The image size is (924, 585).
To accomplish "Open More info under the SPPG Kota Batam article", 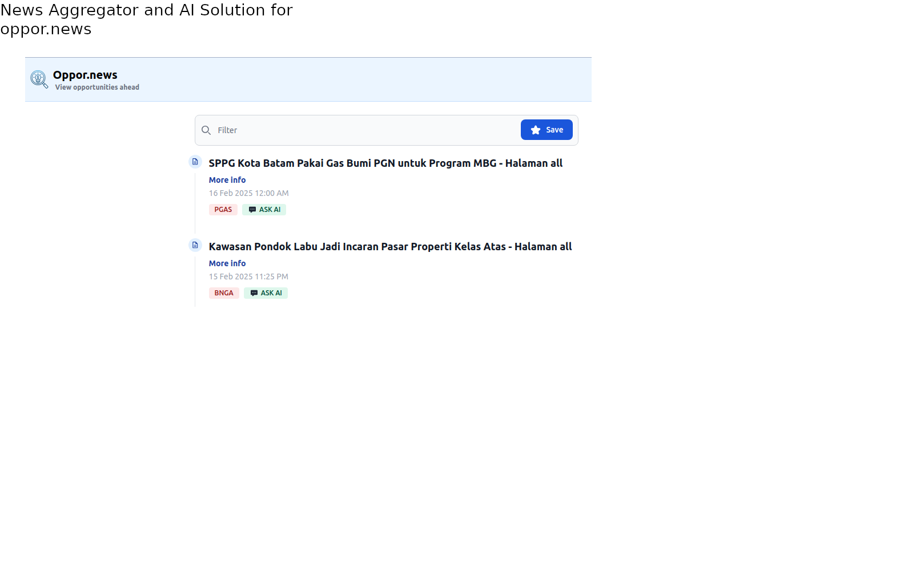I will click(x=227, y=180).
